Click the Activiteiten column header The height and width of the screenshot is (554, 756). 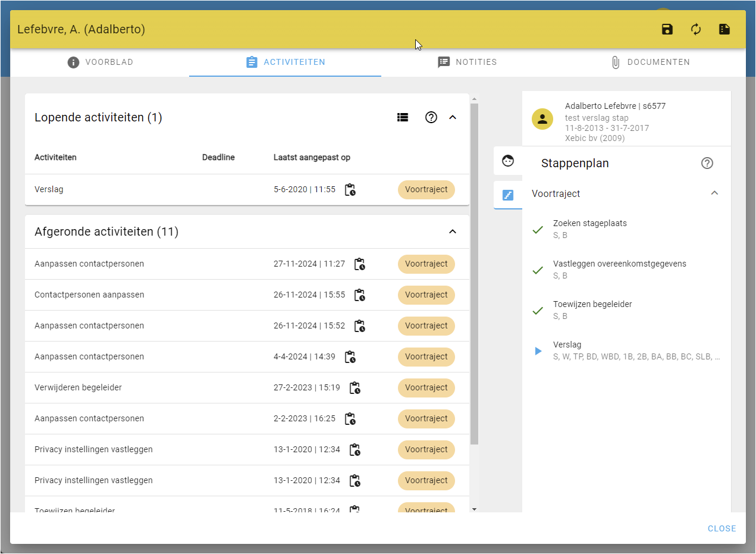coord(55,158)
